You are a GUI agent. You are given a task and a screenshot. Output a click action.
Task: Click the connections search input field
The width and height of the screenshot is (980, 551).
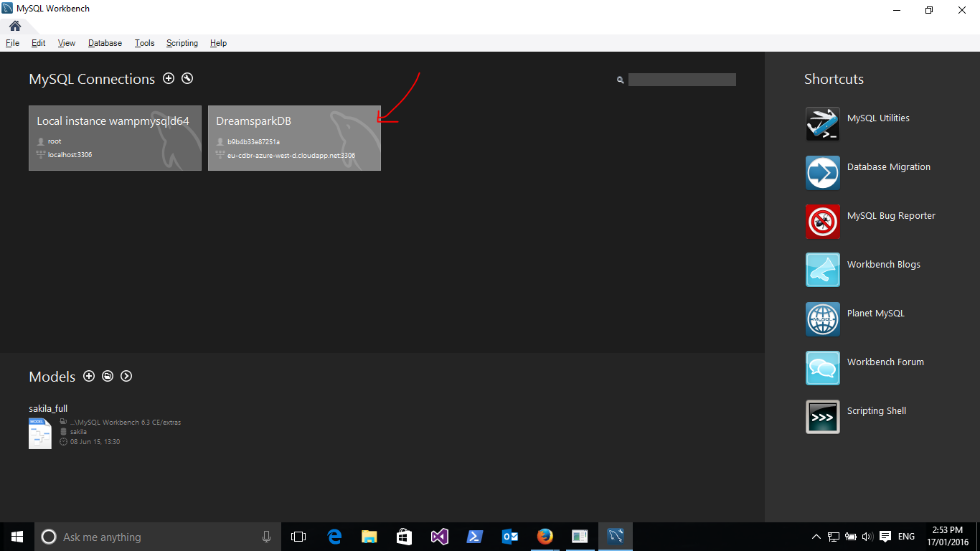682,80
